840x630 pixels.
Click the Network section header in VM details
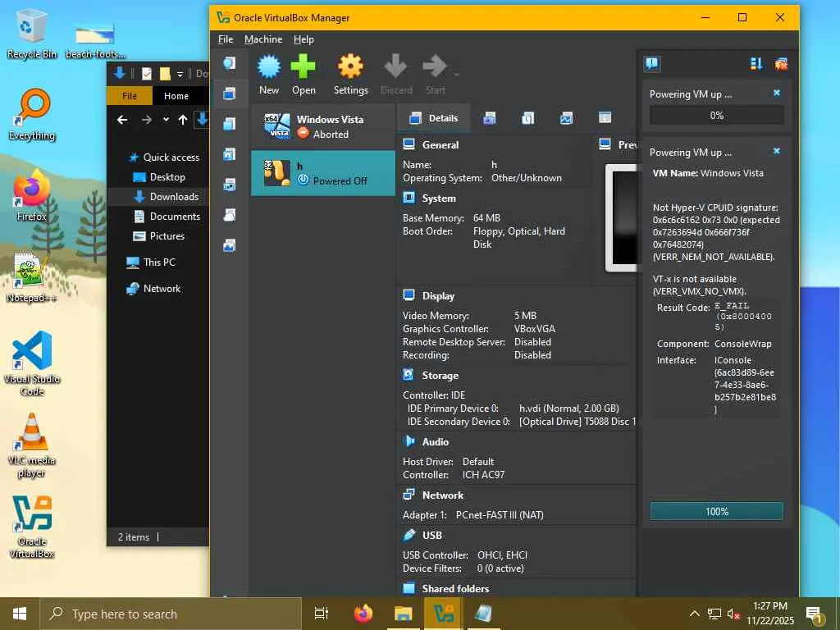click(x=442, y=495)
